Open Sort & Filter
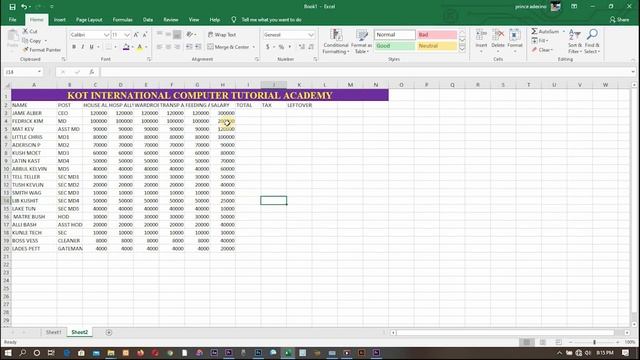 pos(574,41)
